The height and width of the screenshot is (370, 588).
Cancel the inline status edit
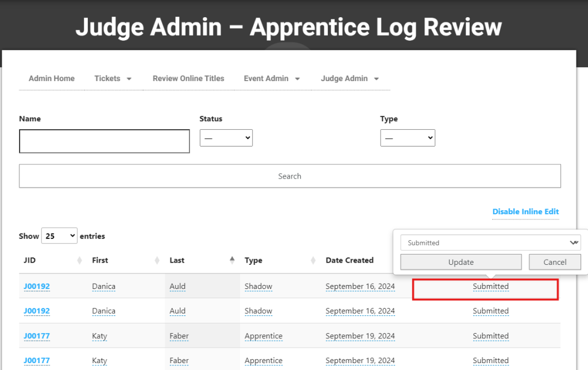554,262
